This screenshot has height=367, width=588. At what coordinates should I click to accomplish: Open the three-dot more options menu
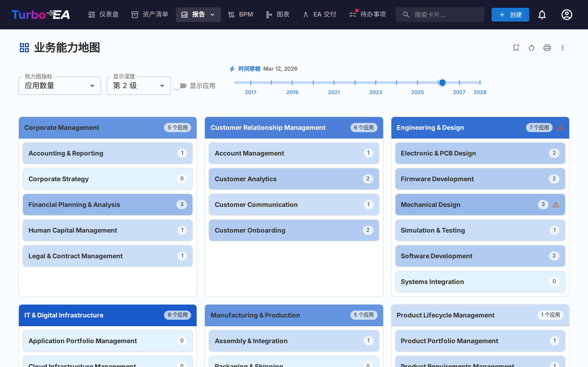(563, 48)
